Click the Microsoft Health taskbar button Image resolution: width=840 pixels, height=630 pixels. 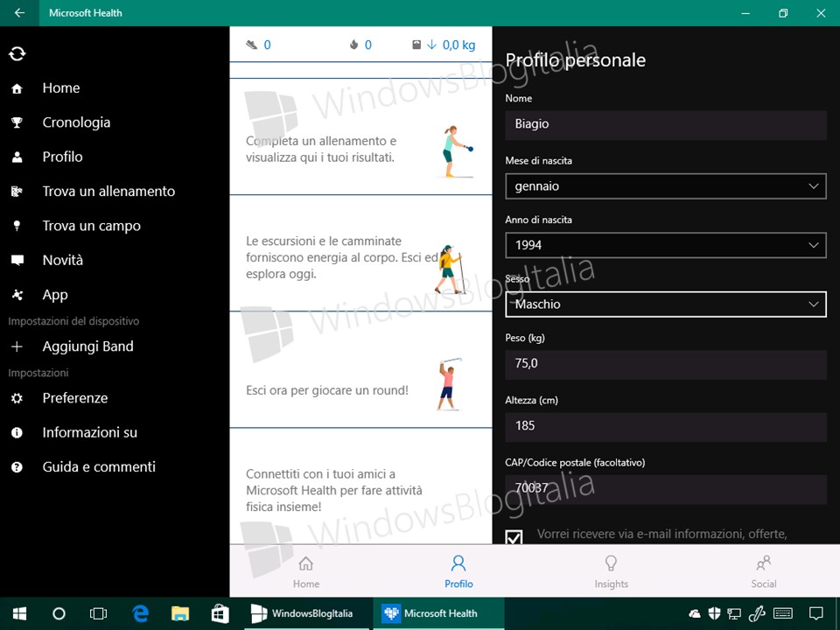click(438, 613)
